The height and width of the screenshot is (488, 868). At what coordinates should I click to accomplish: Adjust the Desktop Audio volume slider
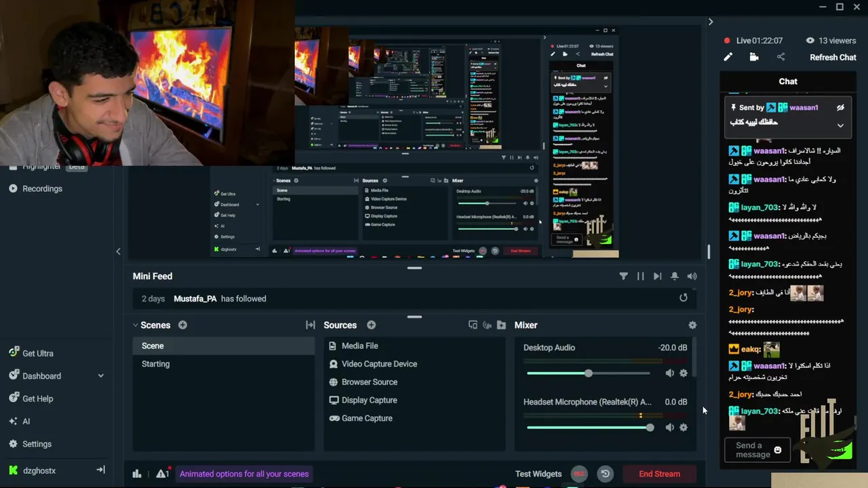pyautogui.click(x=588, y=373)
